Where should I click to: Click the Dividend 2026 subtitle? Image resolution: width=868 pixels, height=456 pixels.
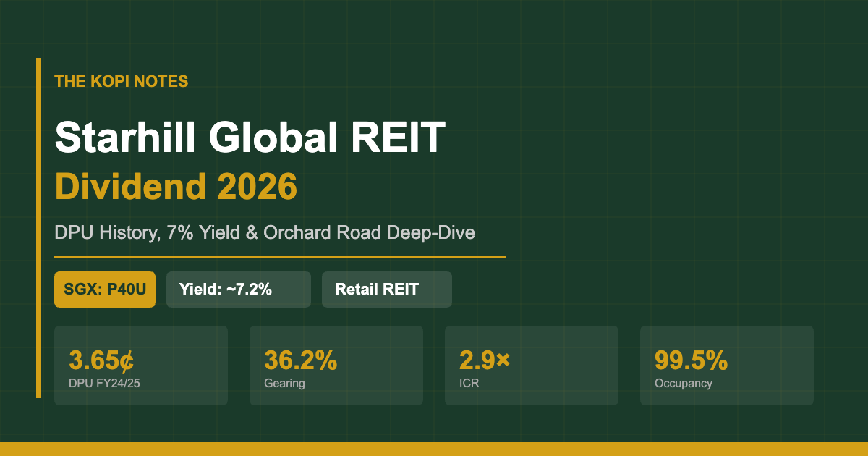[176, 187]
